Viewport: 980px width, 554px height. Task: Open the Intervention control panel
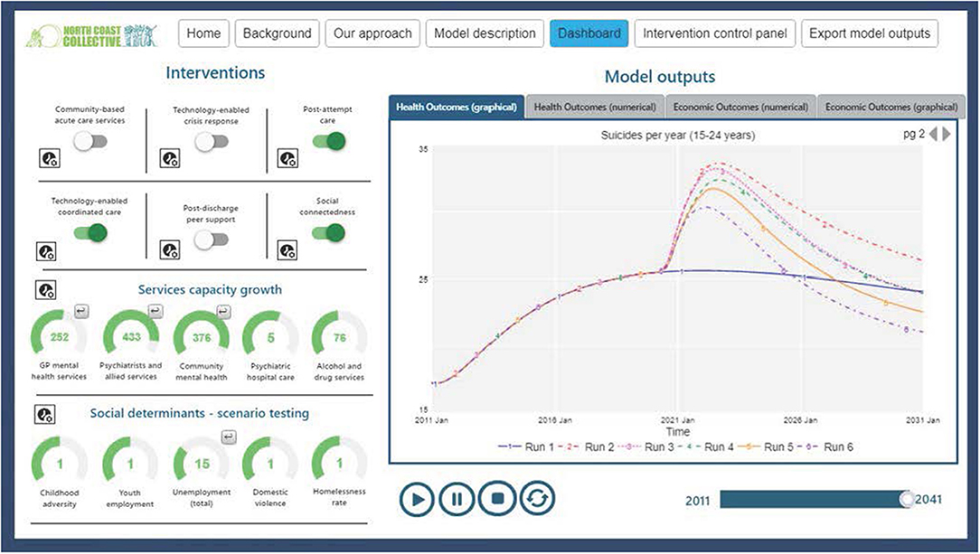point(715,33)
